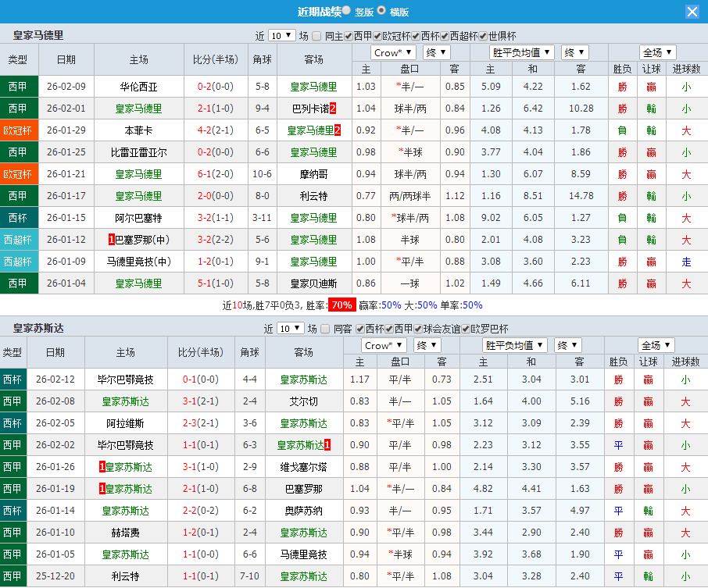The image size is (708, 588).
Task: Click the red "2" badge beside 巴列卡诺
Action: [x=334, y=109]
